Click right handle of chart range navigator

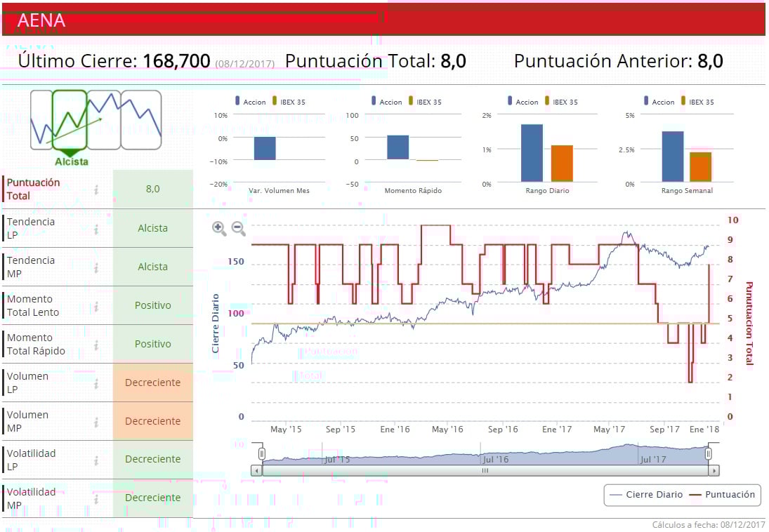(708, 453)
